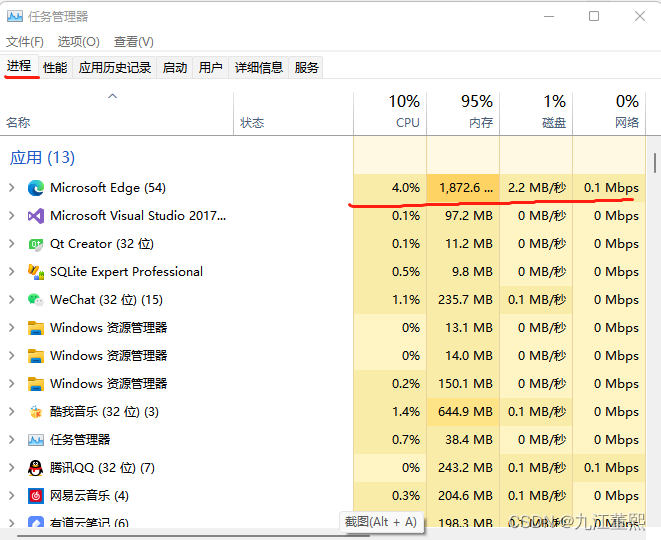The height and width of the screenshot is (540, 661).
Task: Sort by the 网络 column header
Action: coord(609,114)
